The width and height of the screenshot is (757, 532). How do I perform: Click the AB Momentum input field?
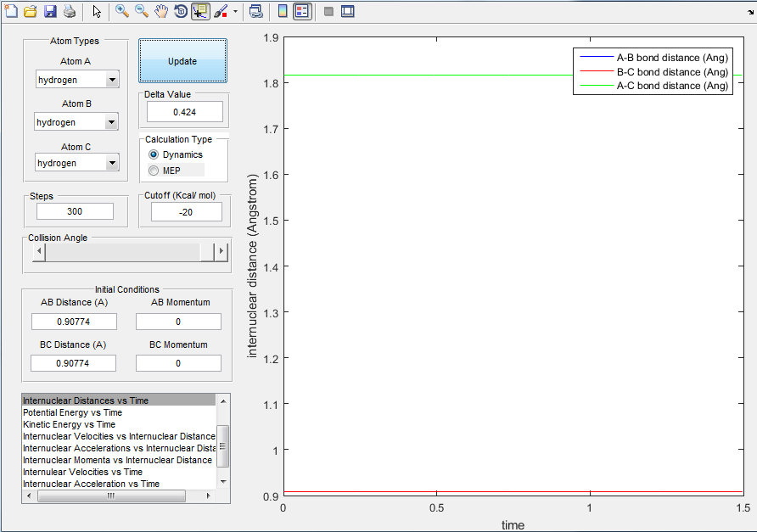pos(178,322)
